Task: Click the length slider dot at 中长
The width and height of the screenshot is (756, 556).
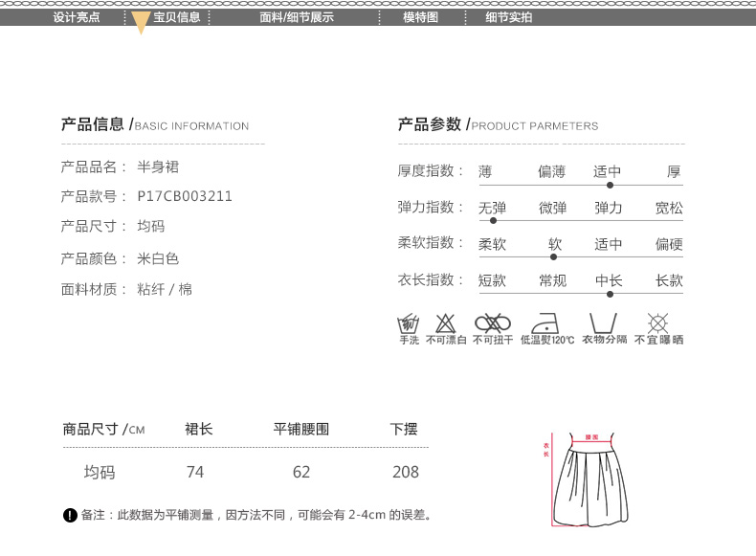Action: [610, 294]
